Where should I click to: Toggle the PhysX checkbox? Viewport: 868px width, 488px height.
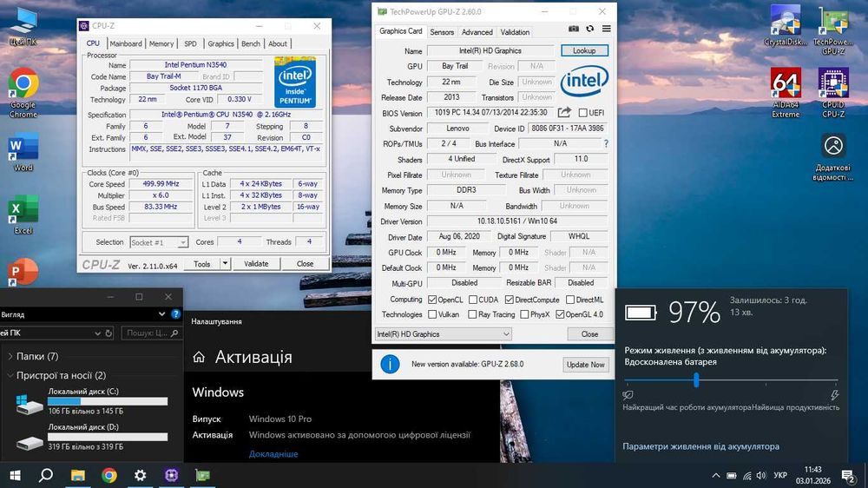click(524, 314)
